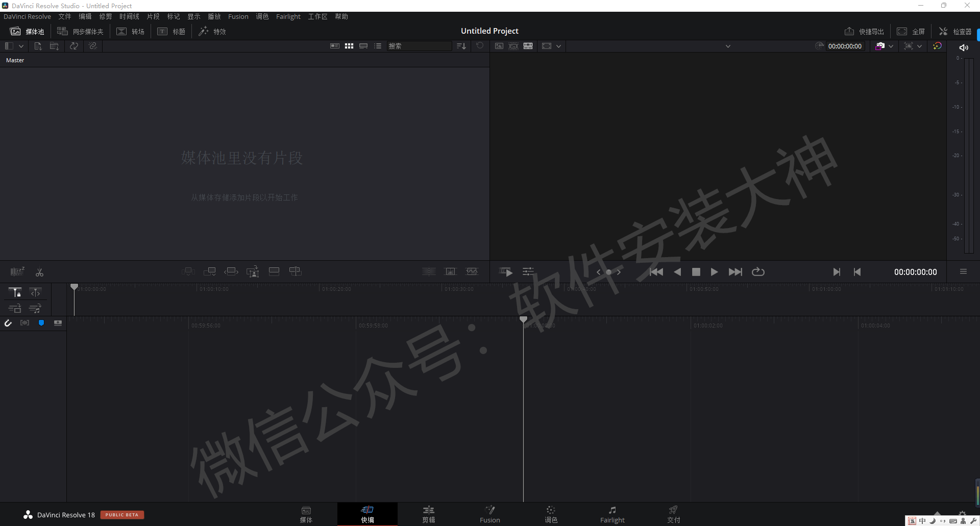Screen dimensions: 980x526
Task: Click the timeline resolution icon
Action: (x=909, y=46)
